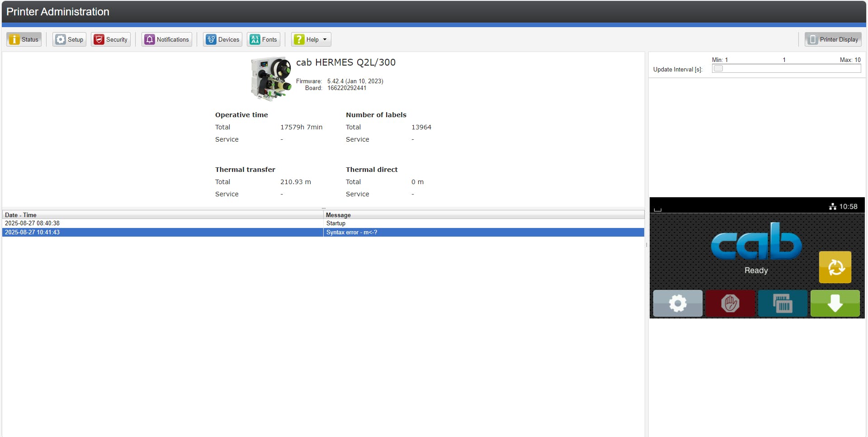Tap the green down-arrow feed button
Image resolution: width=868 pixels, height=437 pixels.
(x=835, y=303)
